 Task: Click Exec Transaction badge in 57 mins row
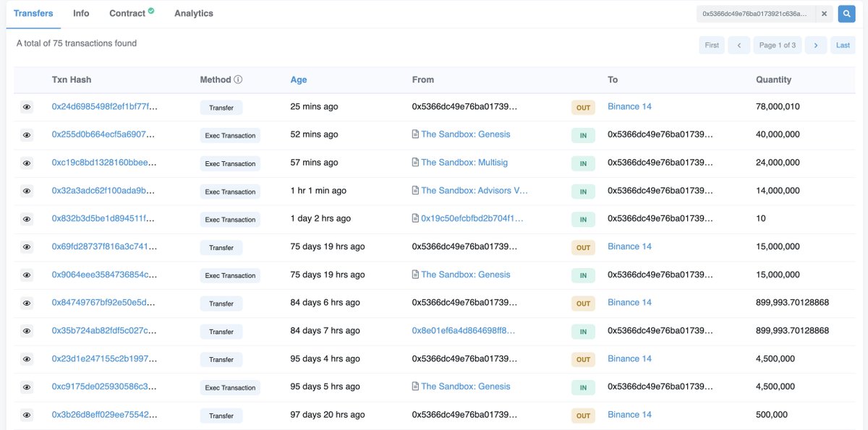click(230, 163)
